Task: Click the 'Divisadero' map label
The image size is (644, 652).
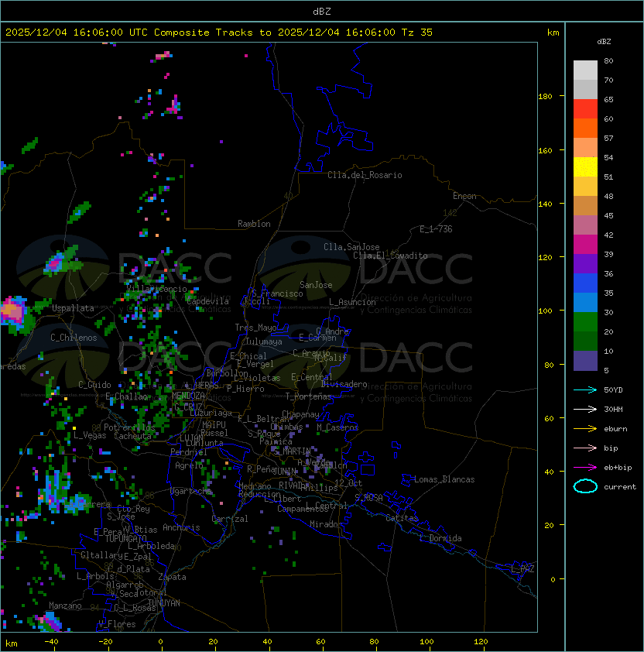Action: click(344, 384)
